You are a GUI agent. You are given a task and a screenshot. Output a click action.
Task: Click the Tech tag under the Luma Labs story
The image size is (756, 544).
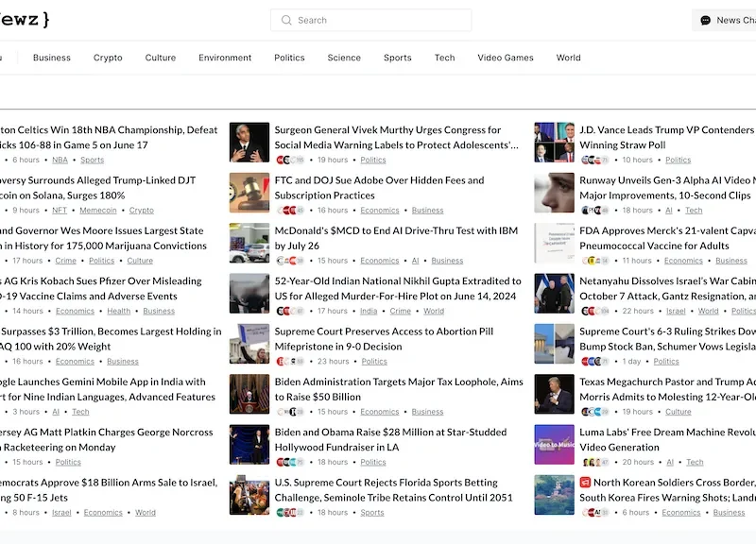click(695, 462)
